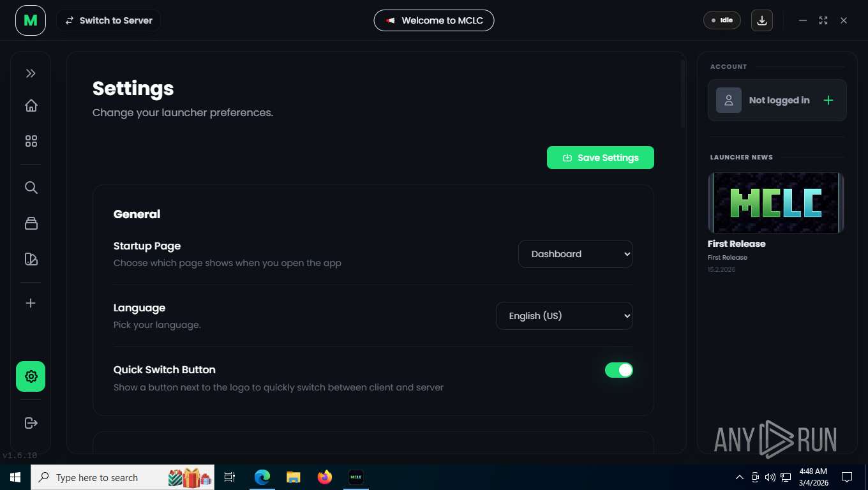Click the version text v1.6.10
The width and height of the screenshot is (868, 490).
click(20, 456)
